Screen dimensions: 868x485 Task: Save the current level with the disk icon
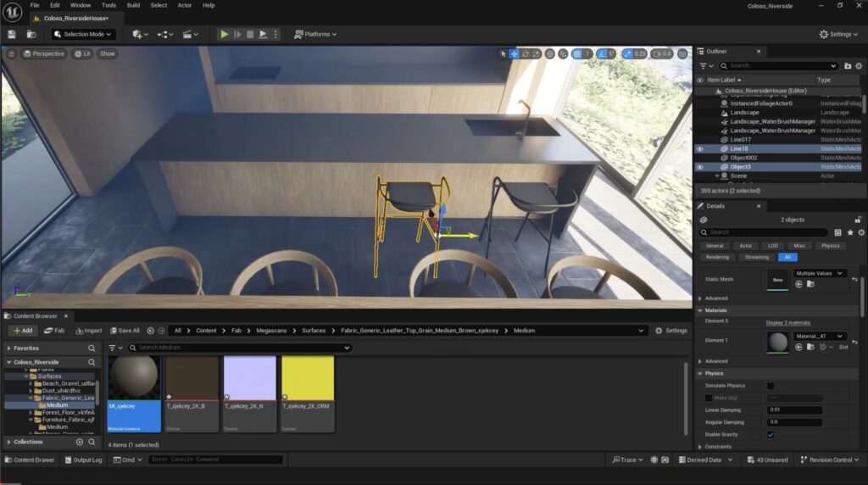pyautogui.click(x=12, y=34)
